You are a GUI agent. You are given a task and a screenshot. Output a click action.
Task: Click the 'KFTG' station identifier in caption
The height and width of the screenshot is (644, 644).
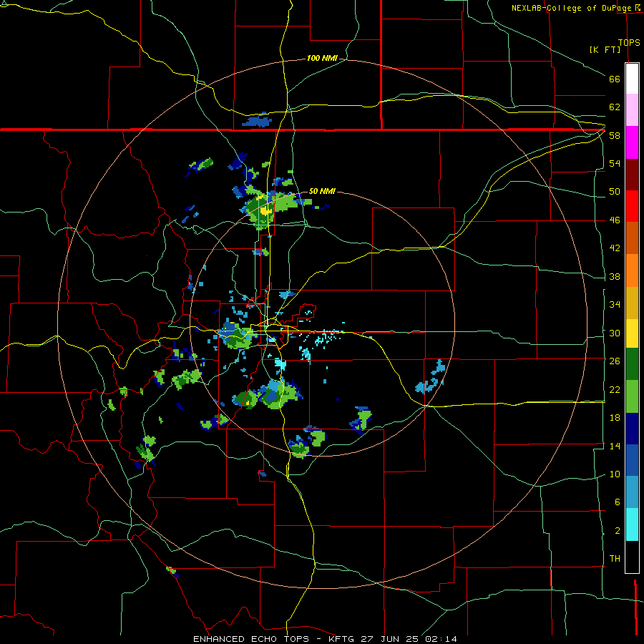[x=343, y=639]
